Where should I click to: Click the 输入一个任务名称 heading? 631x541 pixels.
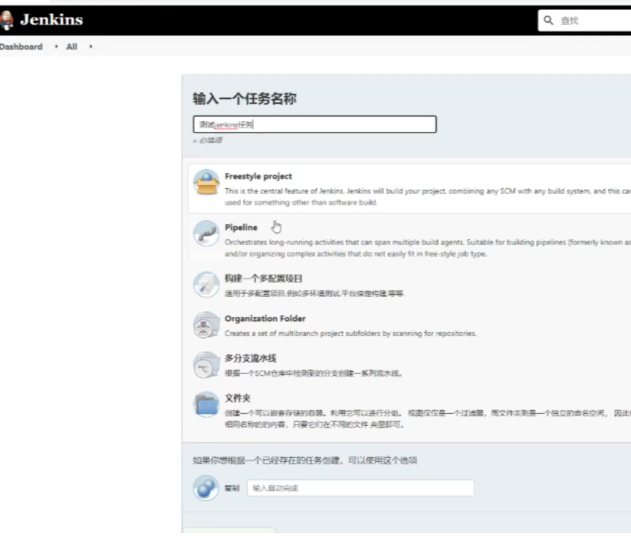(245, 99)
